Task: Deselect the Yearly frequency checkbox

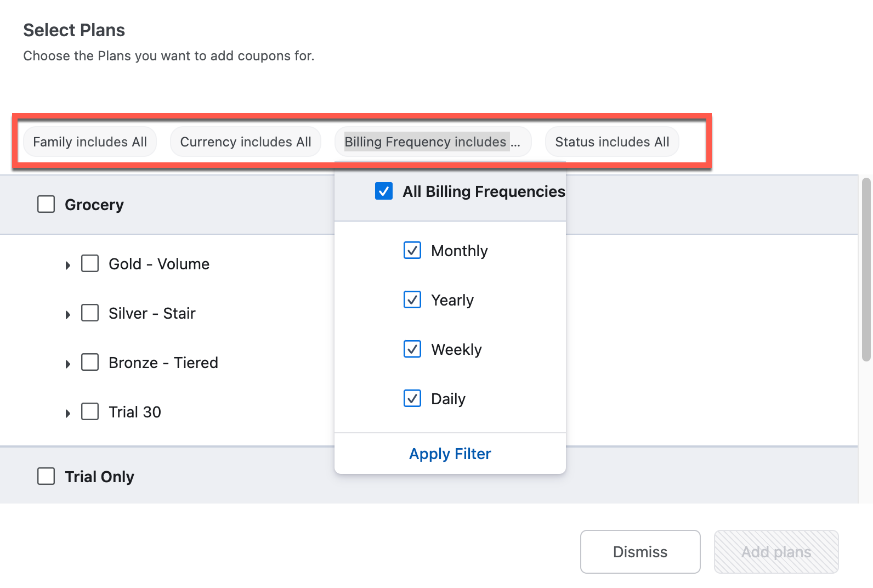Action: click(x=412, y=300)
